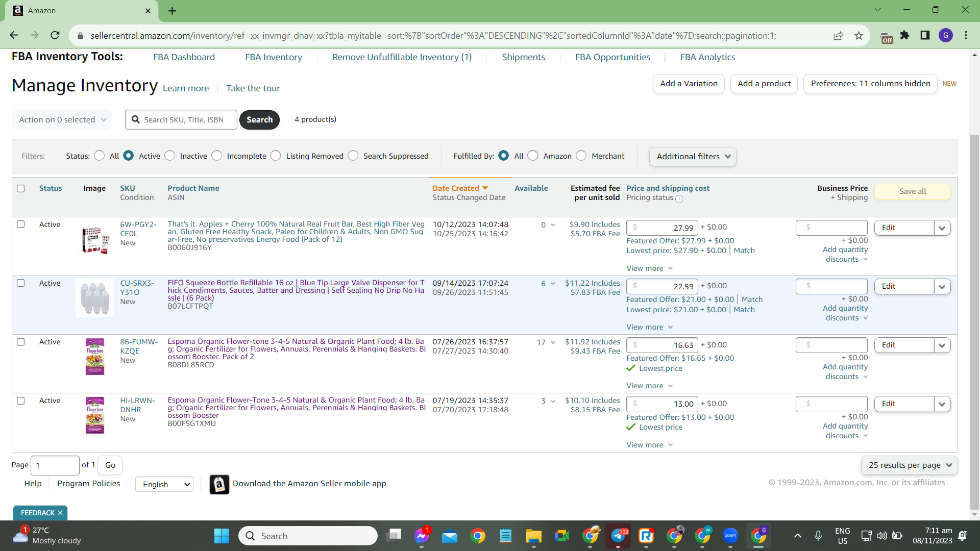The height and width of the screenshot is (551, 980).
Task: Launch Messenger from the taskbar
Action: click(422, 536)
